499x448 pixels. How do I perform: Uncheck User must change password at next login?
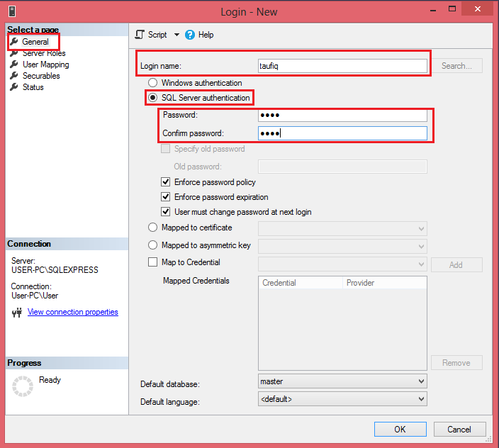click(x=166, y=212)
